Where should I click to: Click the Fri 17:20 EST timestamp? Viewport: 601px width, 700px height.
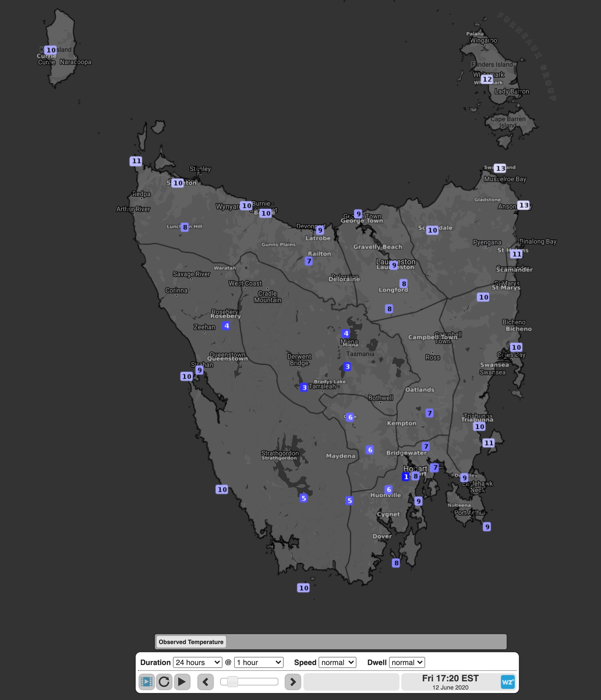[x=450, y=678]
